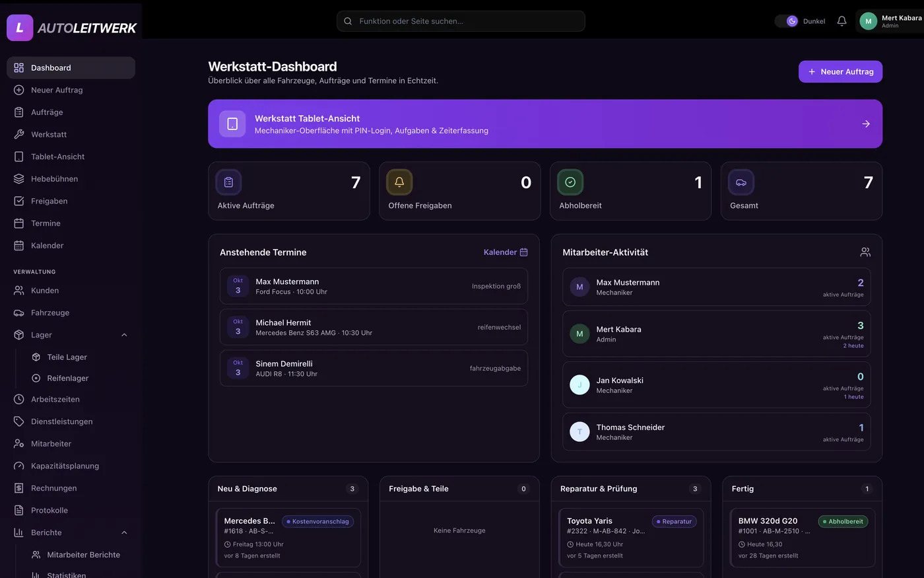Select the Offene Freigaben bell icon
This screenshot has height=578, width=924.
[x=399, y=182]
